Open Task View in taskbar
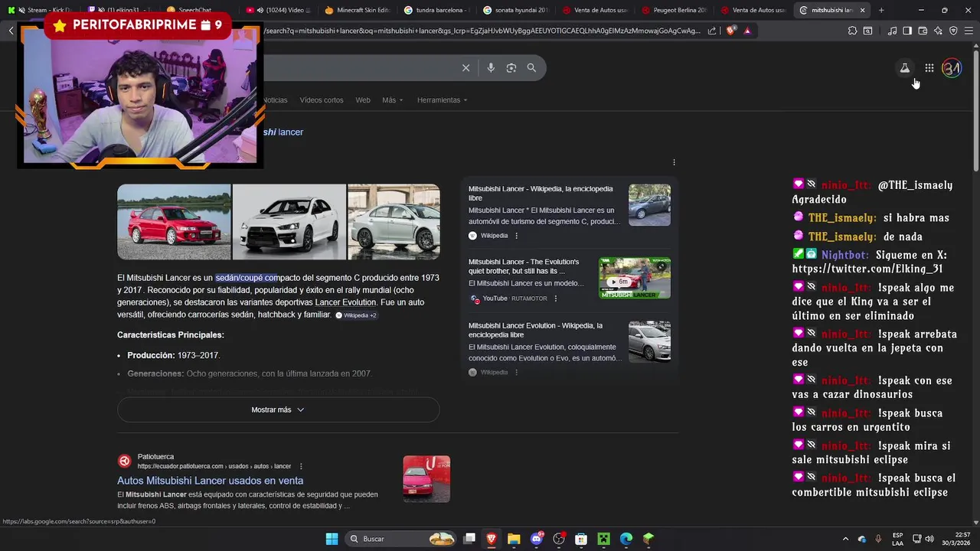The width and height of the screenshot is (980, 551). pyautogui.click(x=469, y=539)
